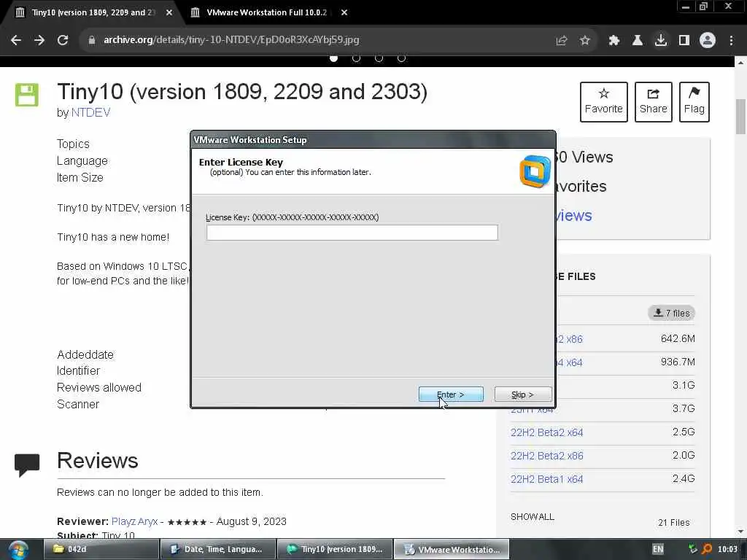
Task: Open the Chrome profile avatar
Action: (708, 41)
